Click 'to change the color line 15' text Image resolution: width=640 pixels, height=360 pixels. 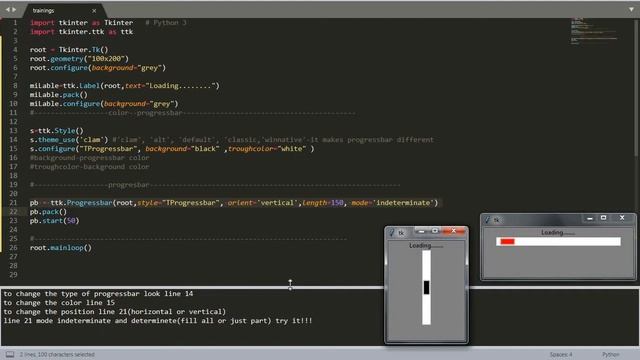tap(59, 303)
